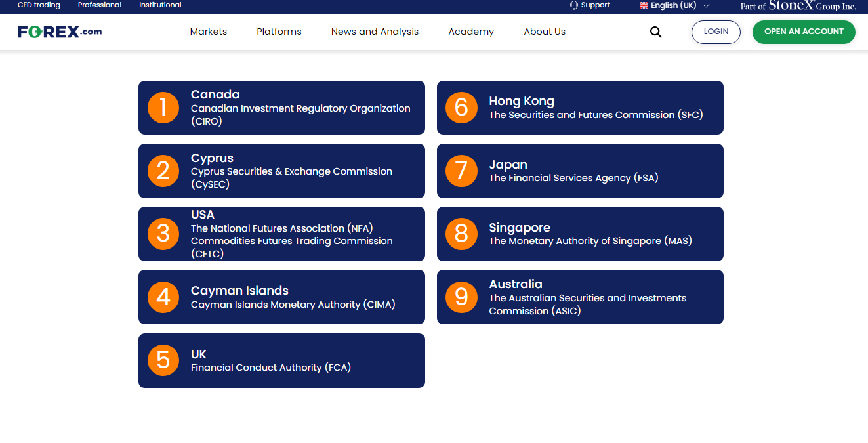Click orange number 9 circle for Australia
The width and height of the screenshot is (868, 443).
pyautogui.click(x=461, y=297)
